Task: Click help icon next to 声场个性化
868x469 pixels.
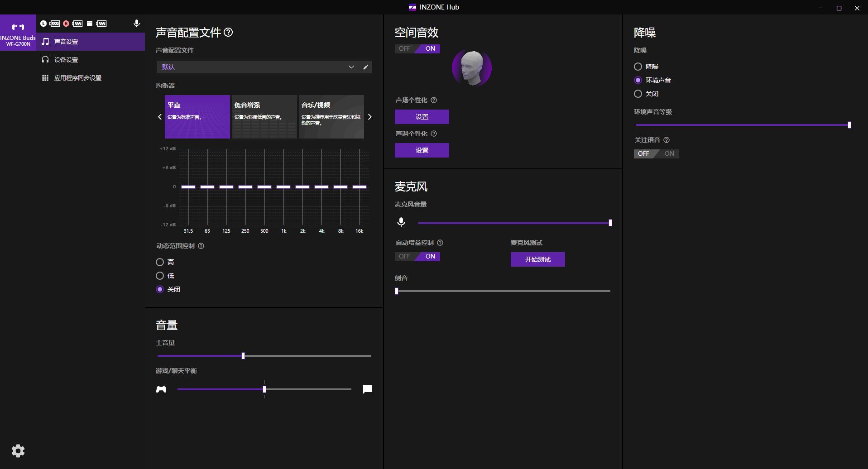Action: pos(434,100)
